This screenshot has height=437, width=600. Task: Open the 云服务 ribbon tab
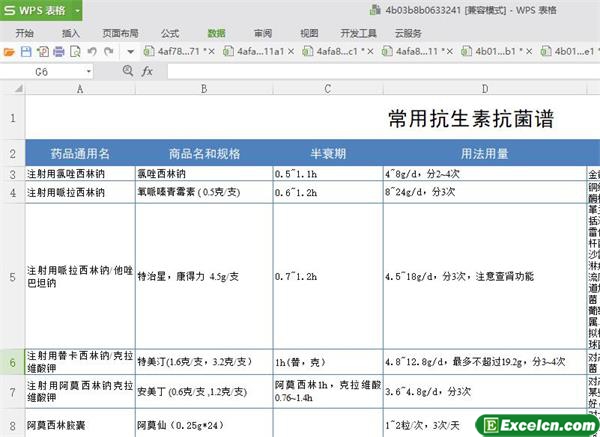(x=408, y=33)
